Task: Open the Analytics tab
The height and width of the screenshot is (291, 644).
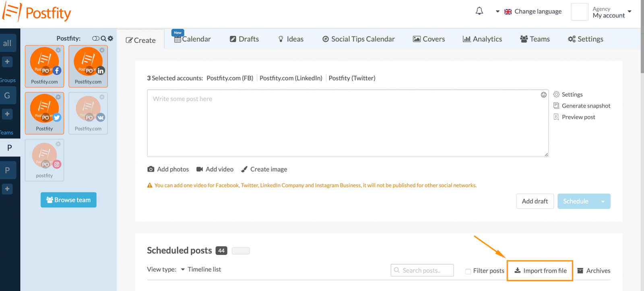Action: [x=482, y=39]
